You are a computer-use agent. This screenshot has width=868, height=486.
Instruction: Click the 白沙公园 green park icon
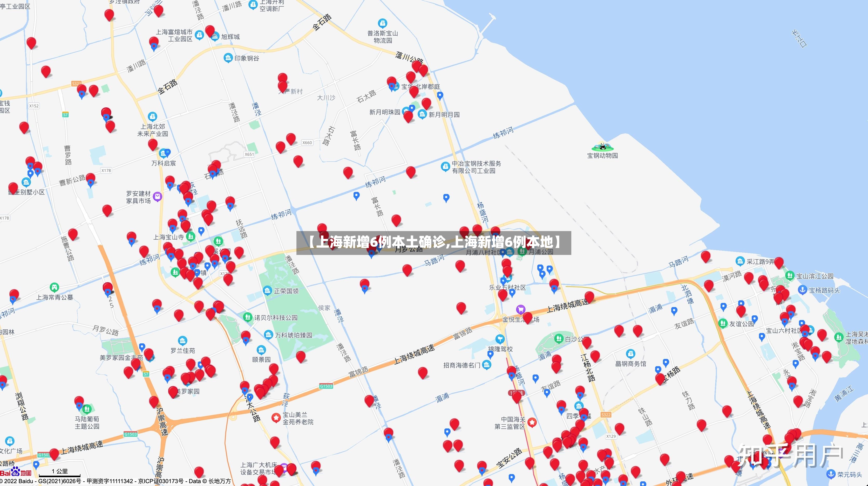[559, 339]
